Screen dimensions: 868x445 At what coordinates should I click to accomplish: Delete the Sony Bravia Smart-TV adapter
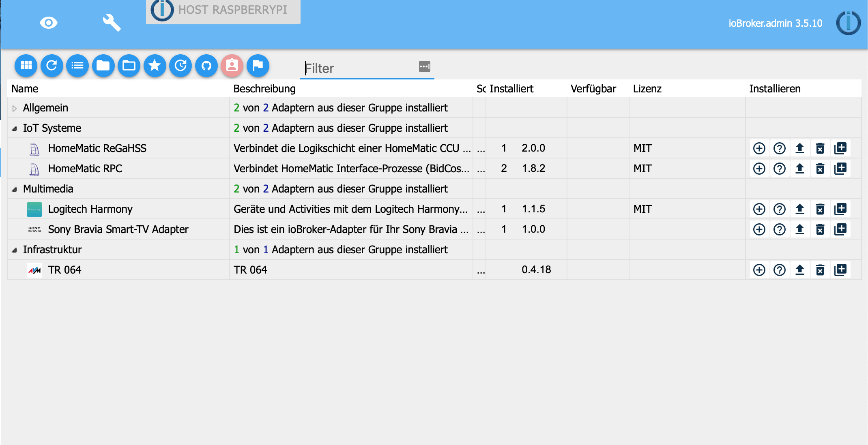pos(820,229)
